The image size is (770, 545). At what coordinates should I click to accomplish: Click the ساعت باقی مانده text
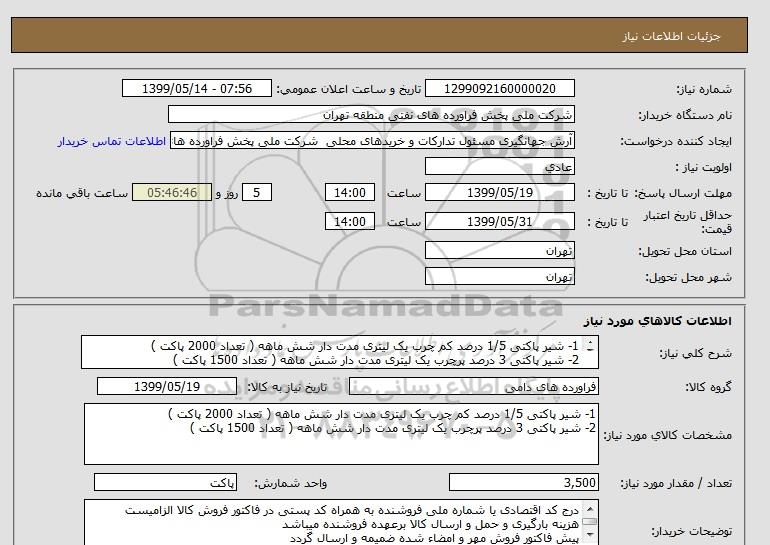82,193
